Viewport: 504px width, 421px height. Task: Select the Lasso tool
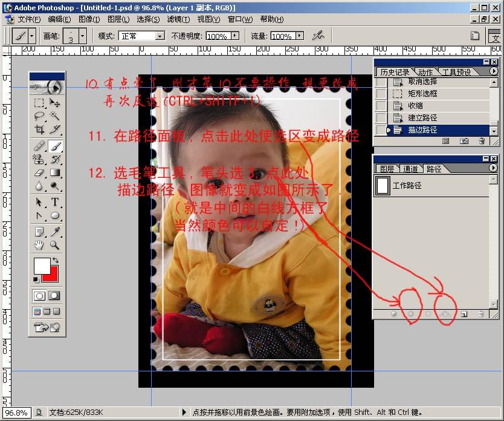[x=39, y=116]
